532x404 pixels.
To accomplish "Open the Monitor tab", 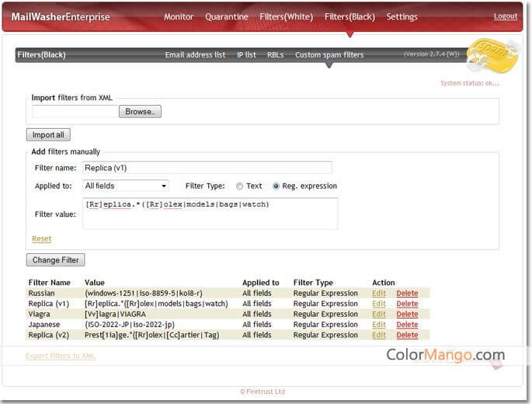I will [x=179, y=16].
